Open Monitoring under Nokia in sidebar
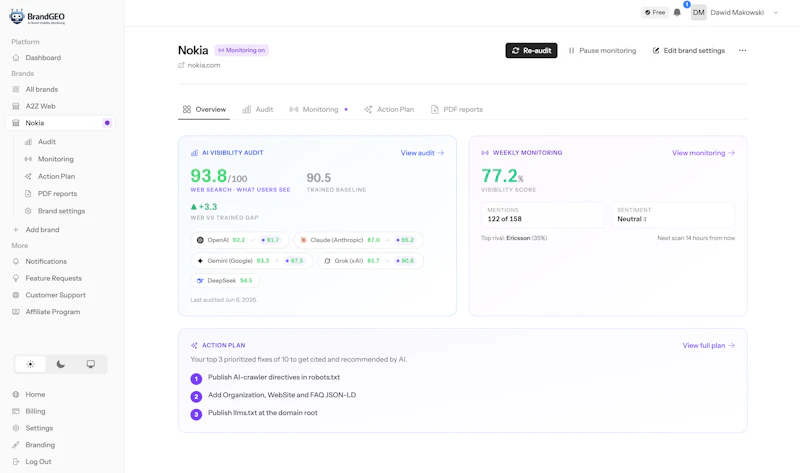Viewport: 800px width, 473px height. [x=55, y=159]
